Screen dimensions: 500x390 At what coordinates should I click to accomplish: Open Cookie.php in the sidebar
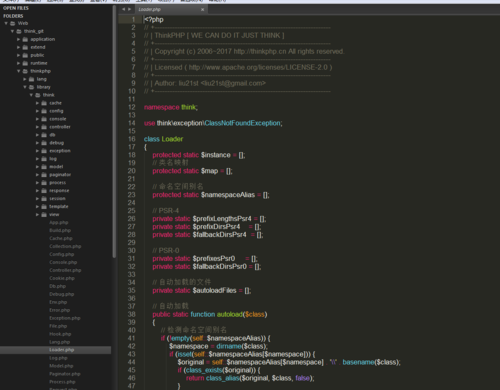pyautogui.click(x=62, y=278)
